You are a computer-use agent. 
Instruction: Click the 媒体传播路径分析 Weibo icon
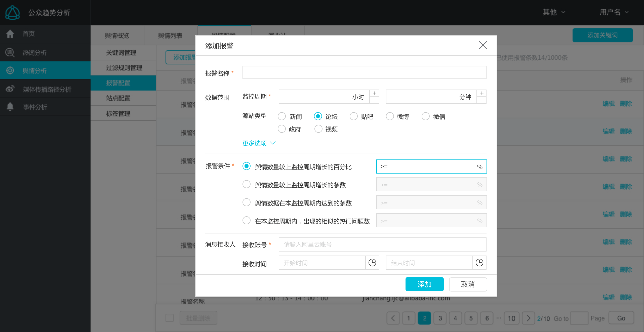point(10,89)
